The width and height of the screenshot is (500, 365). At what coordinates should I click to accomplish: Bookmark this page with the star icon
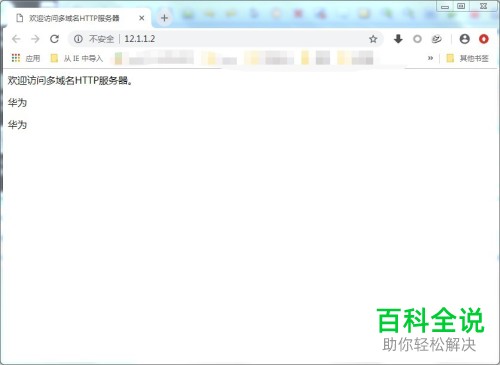[x=373, y=39]
